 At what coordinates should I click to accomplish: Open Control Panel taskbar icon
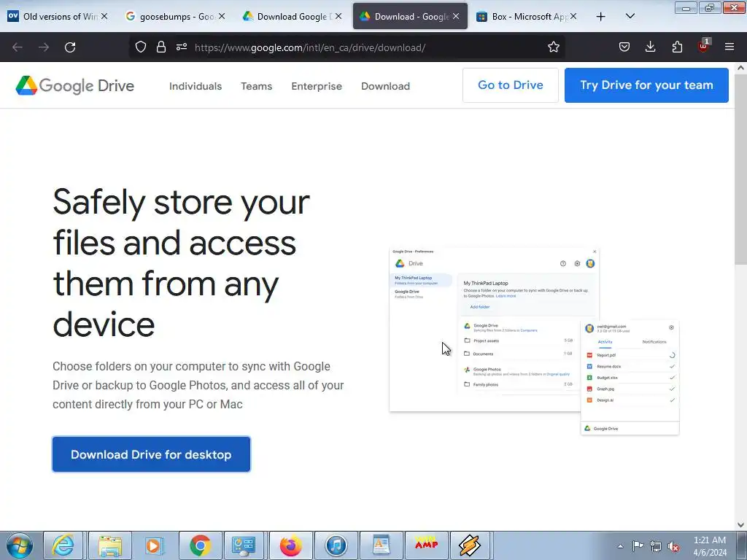pyautogui.click(x=244, y=545)
